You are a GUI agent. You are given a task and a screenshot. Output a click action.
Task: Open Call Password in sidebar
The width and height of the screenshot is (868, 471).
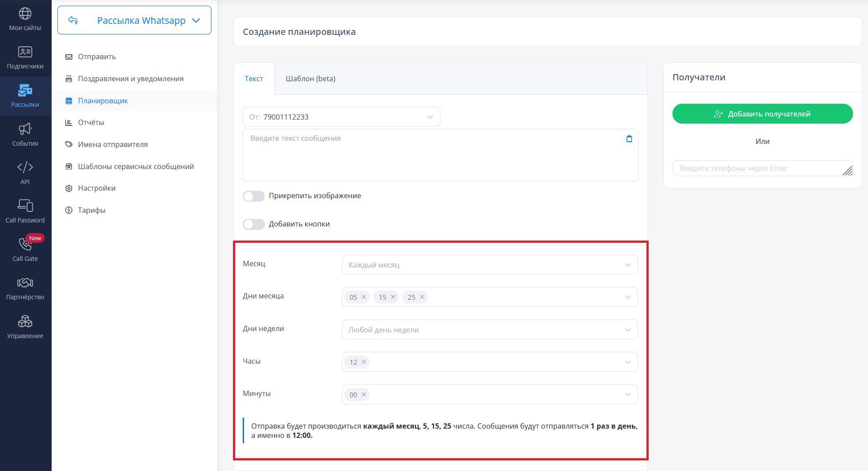[25, 211]
